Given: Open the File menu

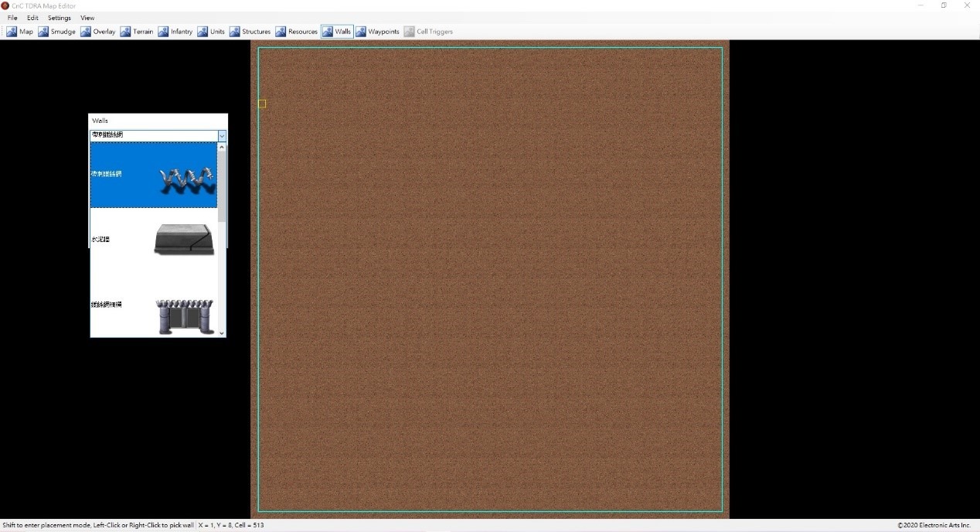Looking at the screenshot, I should tap(12, 18).
